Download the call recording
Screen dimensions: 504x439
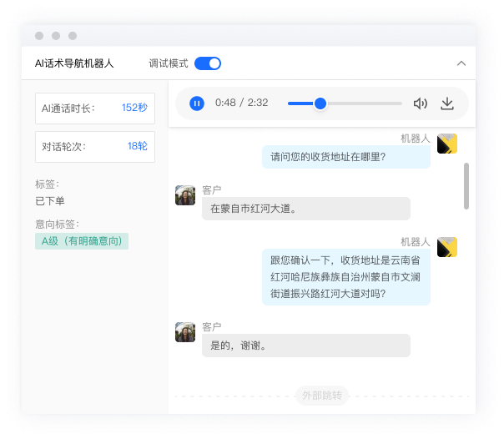point(447,103)
